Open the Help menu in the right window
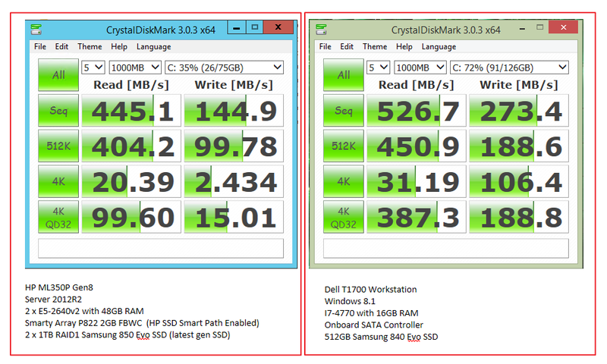Viewport: 607px width, 364px height. coord(404,46)
